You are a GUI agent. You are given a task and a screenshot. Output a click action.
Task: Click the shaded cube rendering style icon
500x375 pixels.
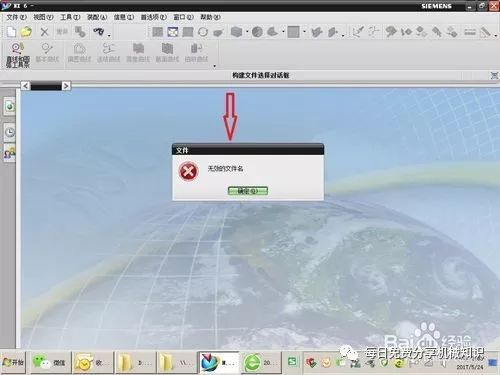[236, 32]
